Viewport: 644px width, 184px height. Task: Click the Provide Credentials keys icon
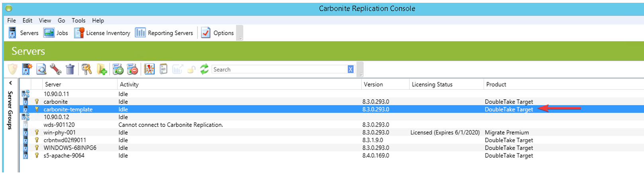(86, 69)
